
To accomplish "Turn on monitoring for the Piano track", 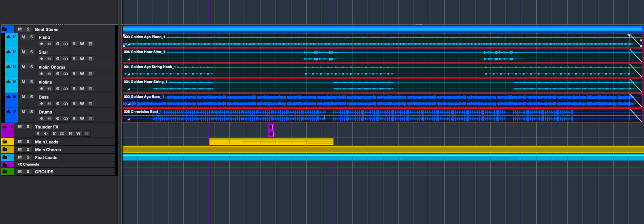I will 49,44.
